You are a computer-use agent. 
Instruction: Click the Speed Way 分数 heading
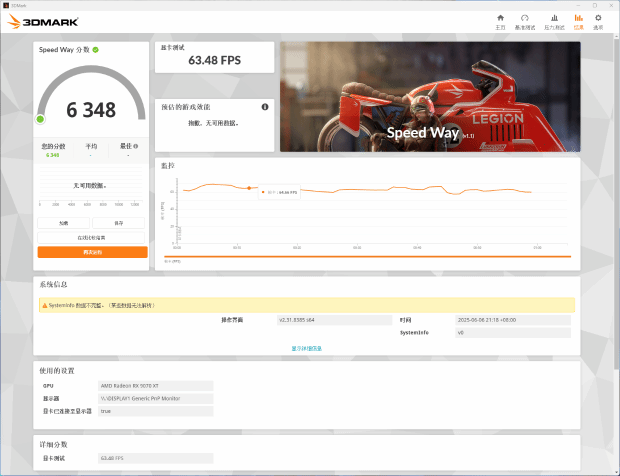(x=64, y=50)
